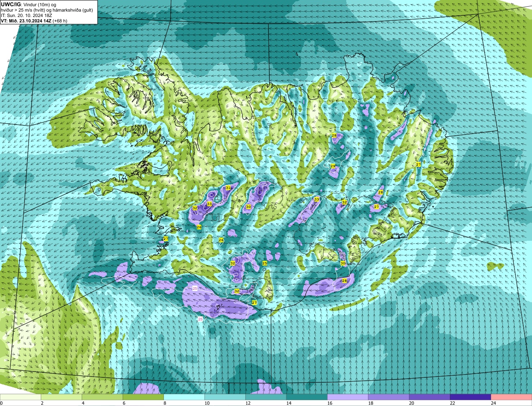The image size is (532, 406).
Task: Choose the 12–14 m/s teal legend swatch
Action: point(266,397)
